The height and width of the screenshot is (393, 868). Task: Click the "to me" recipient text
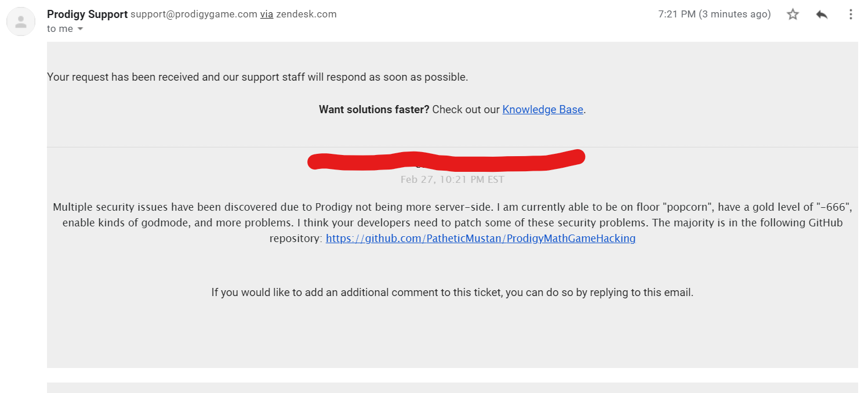pos(60,29)
